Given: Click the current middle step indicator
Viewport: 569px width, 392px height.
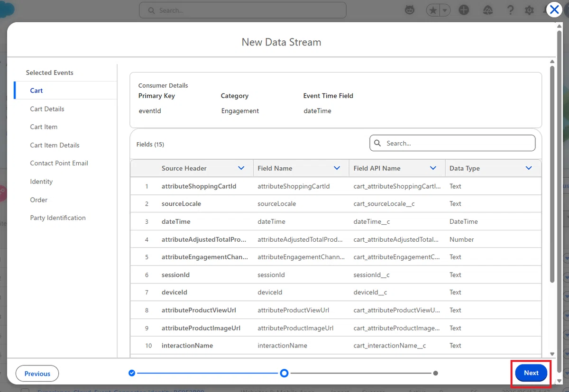Looking at the screenshot, I should (x=284, y=373).
